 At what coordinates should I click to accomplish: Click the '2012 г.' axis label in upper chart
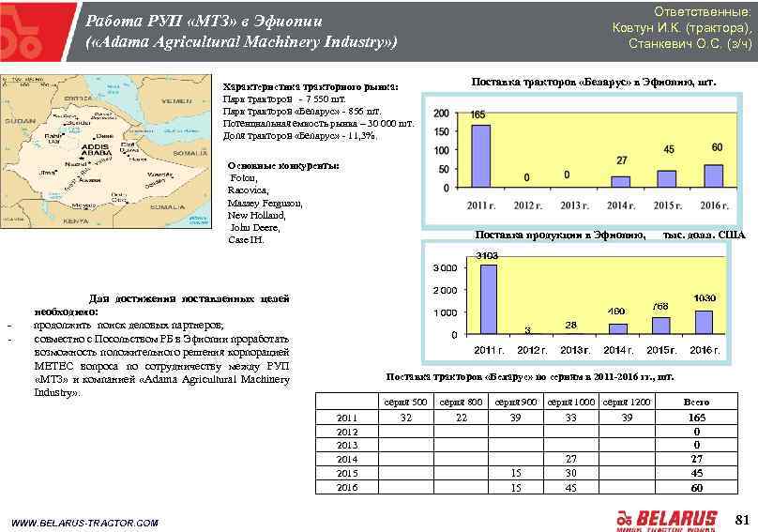click(527, 205)
